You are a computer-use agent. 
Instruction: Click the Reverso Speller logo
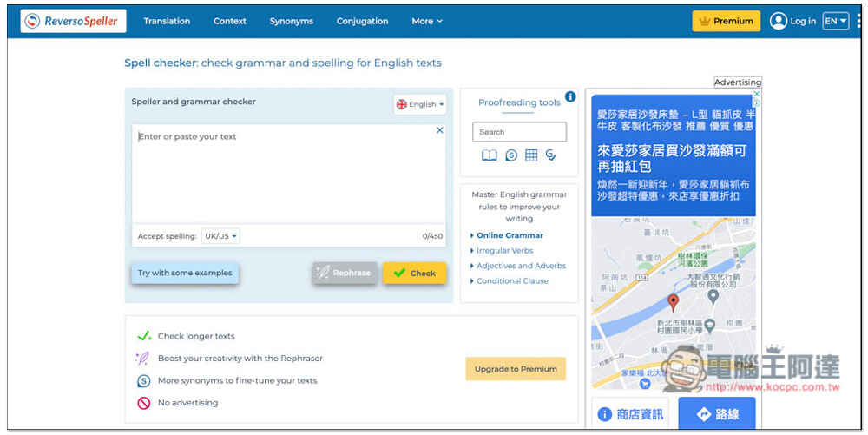coord(74,21)
